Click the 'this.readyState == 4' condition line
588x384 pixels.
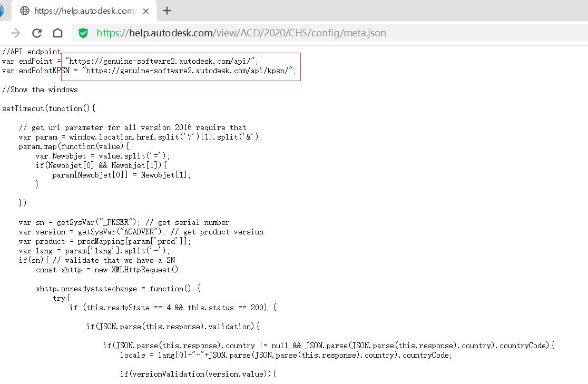[173, 308]
